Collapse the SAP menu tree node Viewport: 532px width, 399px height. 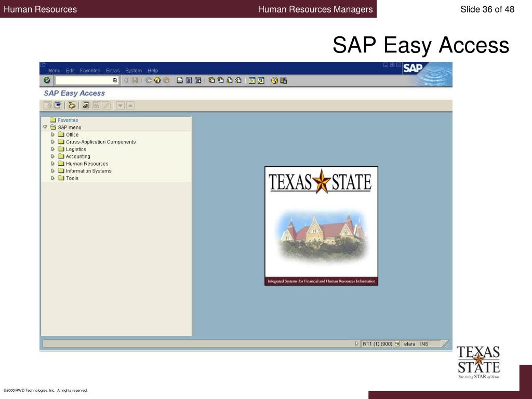click(x=45, y=127)
